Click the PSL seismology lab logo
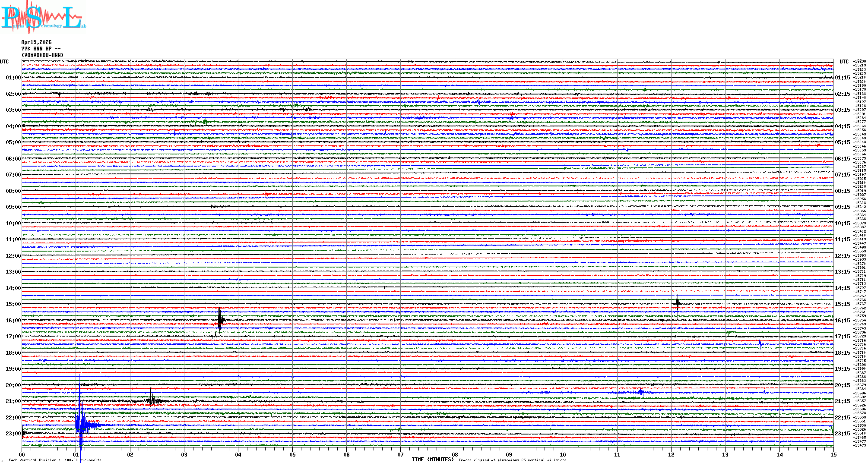The width and height of the screenshot is (868, 466). tap(43, 17)
